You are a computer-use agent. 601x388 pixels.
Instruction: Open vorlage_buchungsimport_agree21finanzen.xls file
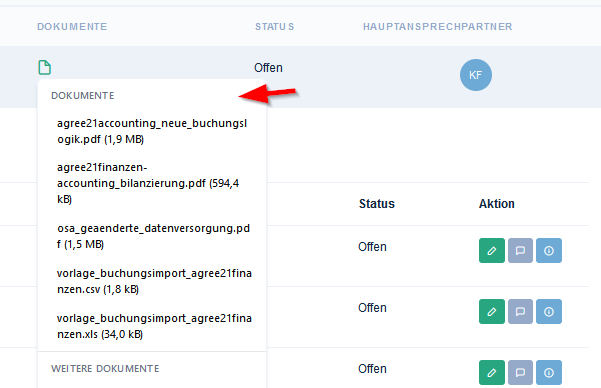154,326
